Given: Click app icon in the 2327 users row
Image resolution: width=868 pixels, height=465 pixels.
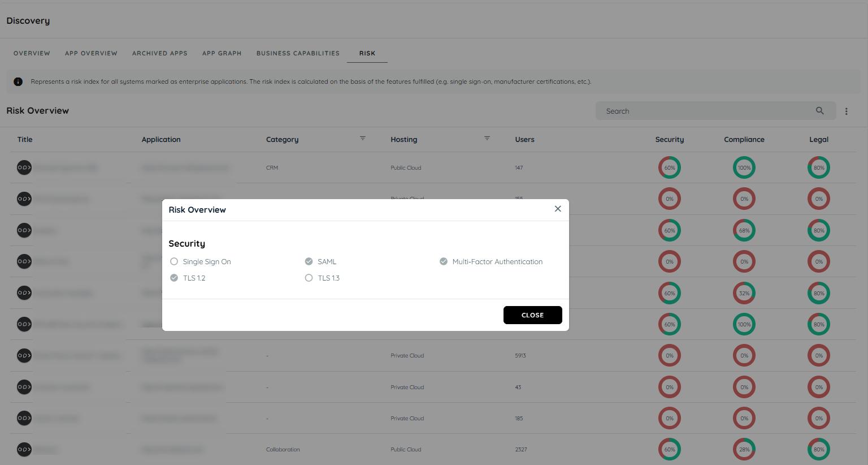Looking at the screenshot, I should coord(24,449).
